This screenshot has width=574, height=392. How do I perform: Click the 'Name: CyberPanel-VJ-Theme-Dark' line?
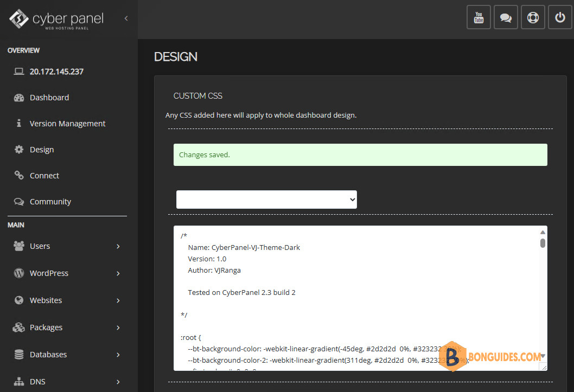point(244,248)
